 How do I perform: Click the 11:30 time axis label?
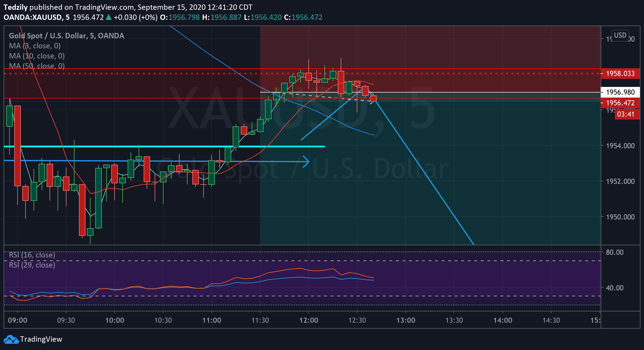[x=260, y=320]
